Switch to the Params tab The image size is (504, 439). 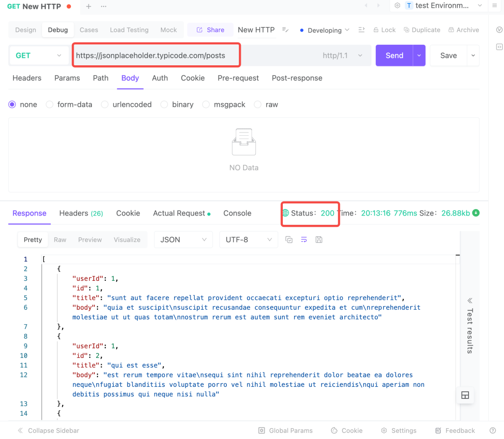(67, 78)
